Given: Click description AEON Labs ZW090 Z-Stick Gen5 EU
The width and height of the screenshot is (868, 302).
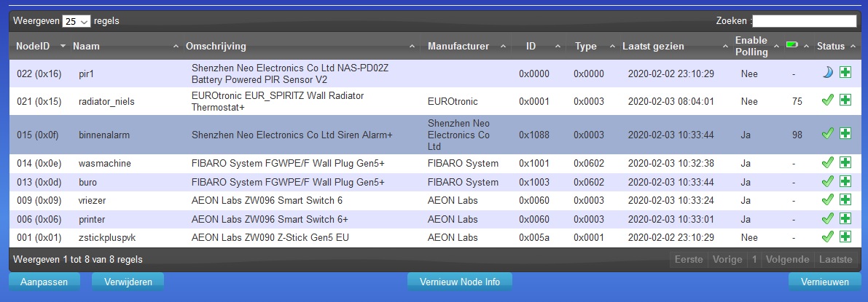Looking at the screenshot, I should pyautogui.click(x=270, y=238).
